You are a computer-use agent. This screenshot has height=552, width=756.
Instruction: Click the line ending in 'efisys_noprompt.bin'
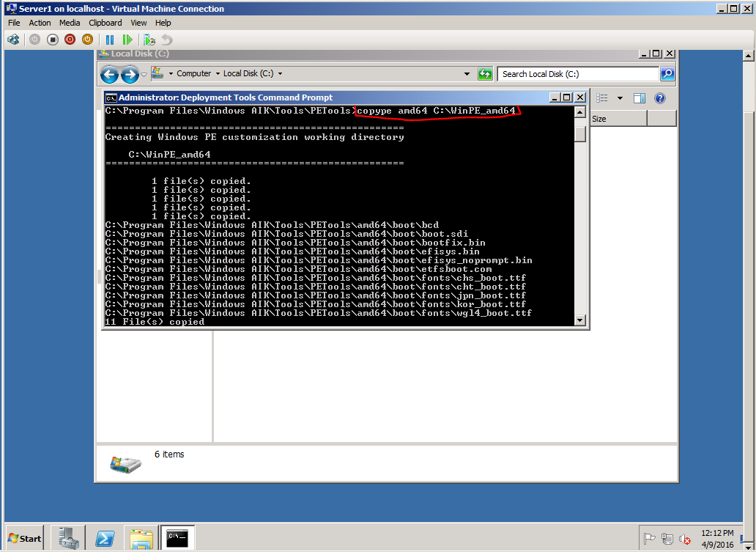pos(319,260)
